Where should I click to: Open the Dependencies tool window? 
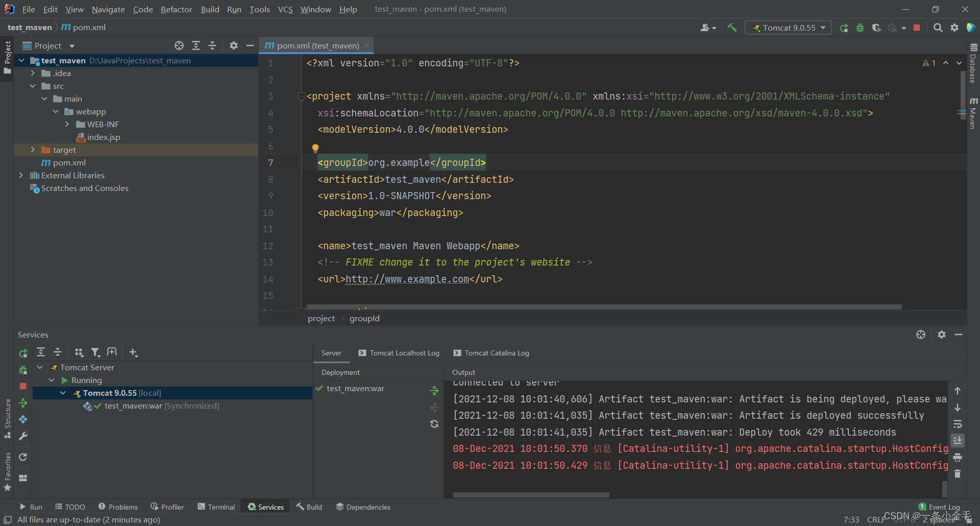[x=363, y=507]
